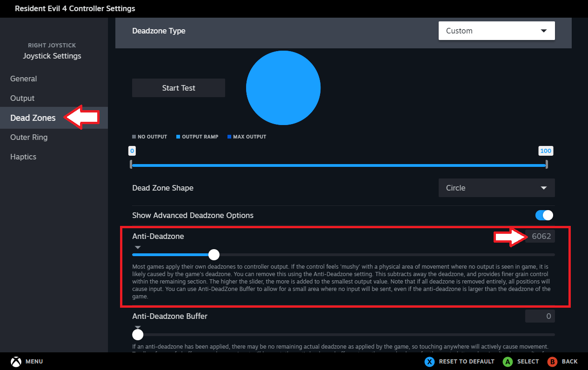Viewport: 588px width, 370px height.
Task: Click the Anti-Deadzone Buffer label
Action: (x=170, y=316)
